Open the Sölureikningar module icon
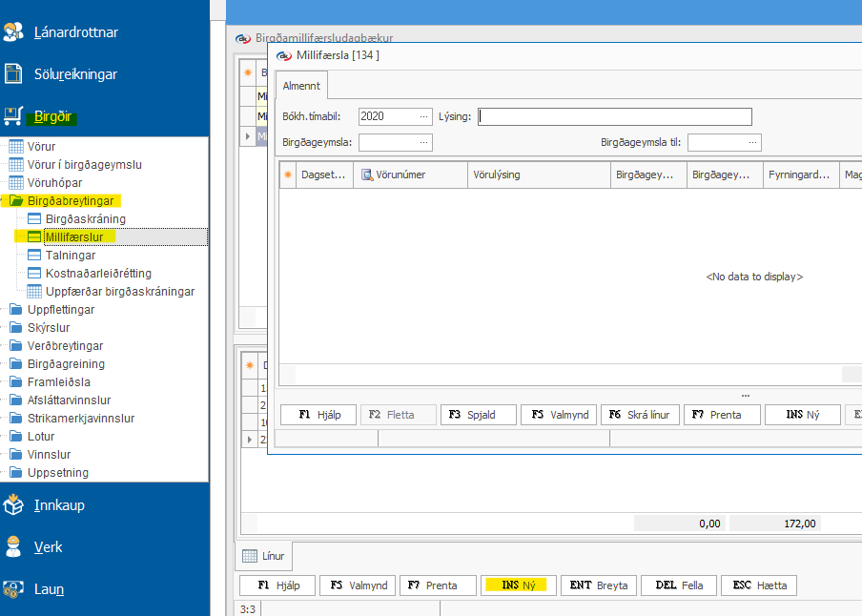The height and width of the screenshot is (616, 862). (x=13, y=73)
